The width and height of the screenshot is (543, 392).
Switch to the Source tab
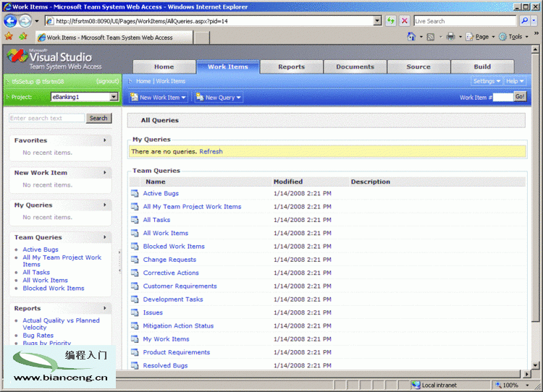click(418, 67)
